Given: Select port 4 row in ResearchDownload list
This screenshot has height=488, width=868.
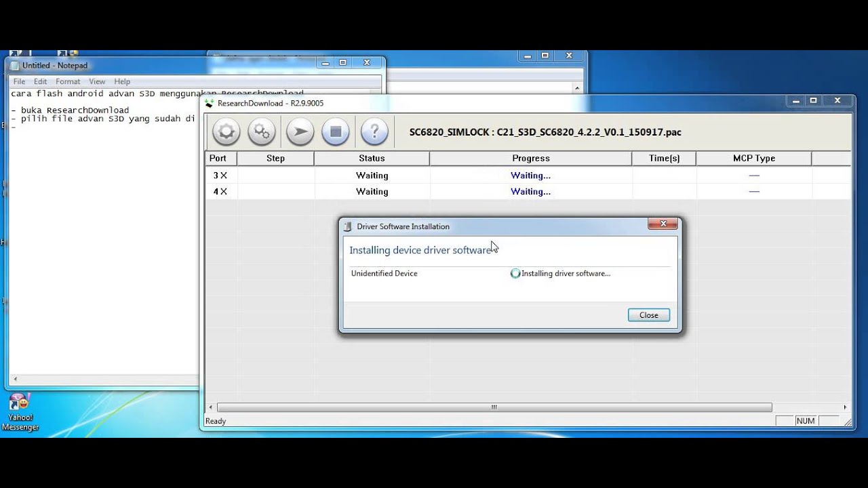Looking at the screenshot, I should click(528, 192).
